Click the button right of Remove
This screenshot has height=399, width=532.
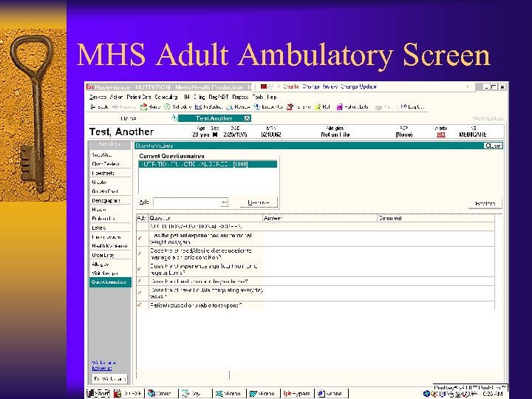pyautogui.click(x=485, y=204)
